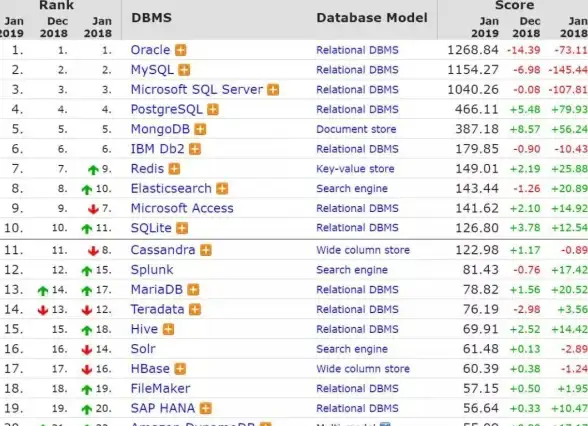
Task: Click PostgreSQL score 466.11
Action: click(477, 110)
